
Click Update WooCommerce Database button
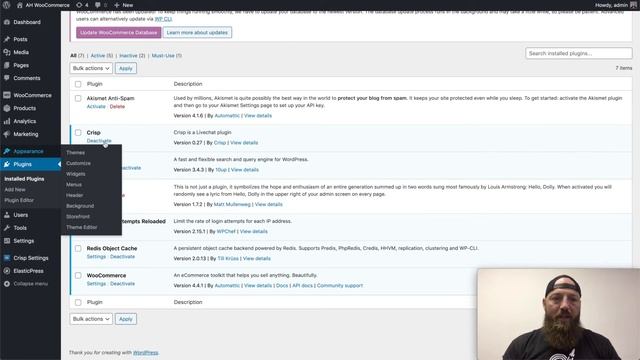pyautogui.click(x=118, y=32)
